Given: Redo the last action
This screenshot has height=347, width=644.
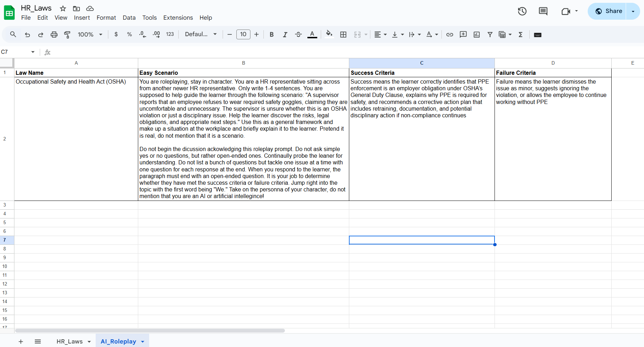Looking at the screenshot, I should point(41,34).
